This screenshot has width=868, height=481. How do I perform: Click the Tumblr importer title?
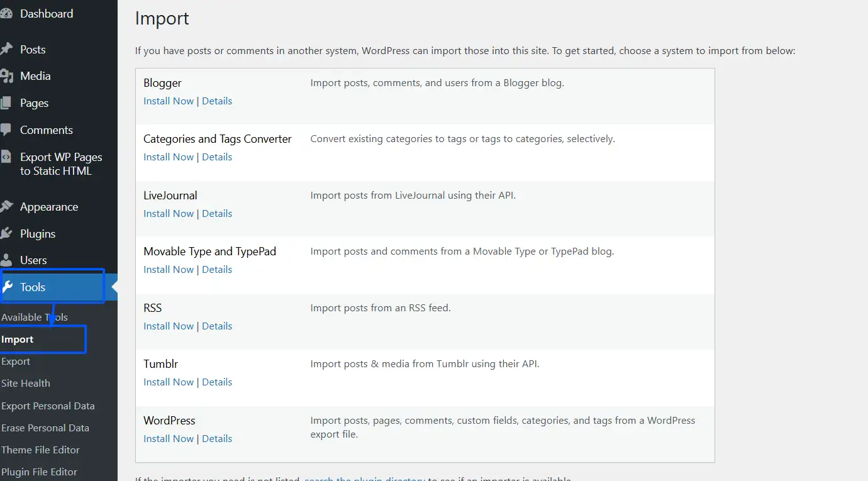click(x=161, y=364)
